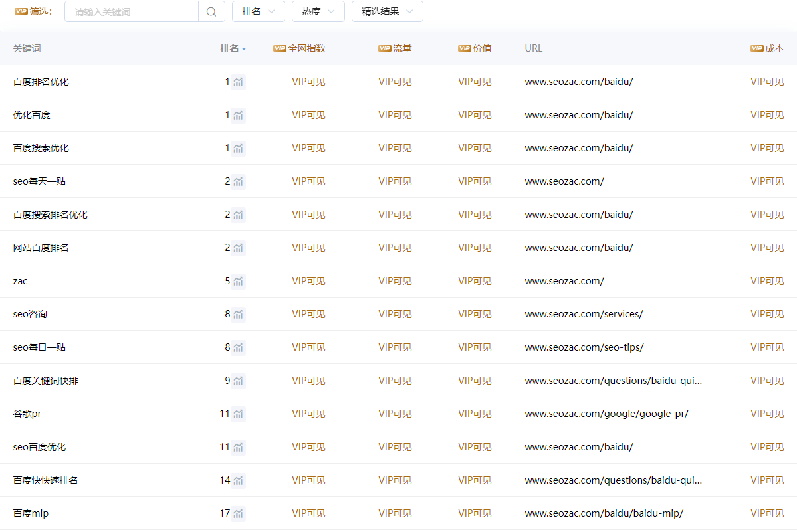Click the URL column header
The width and height of the screenshot is (797, 532).
click(x=533, y=48)
